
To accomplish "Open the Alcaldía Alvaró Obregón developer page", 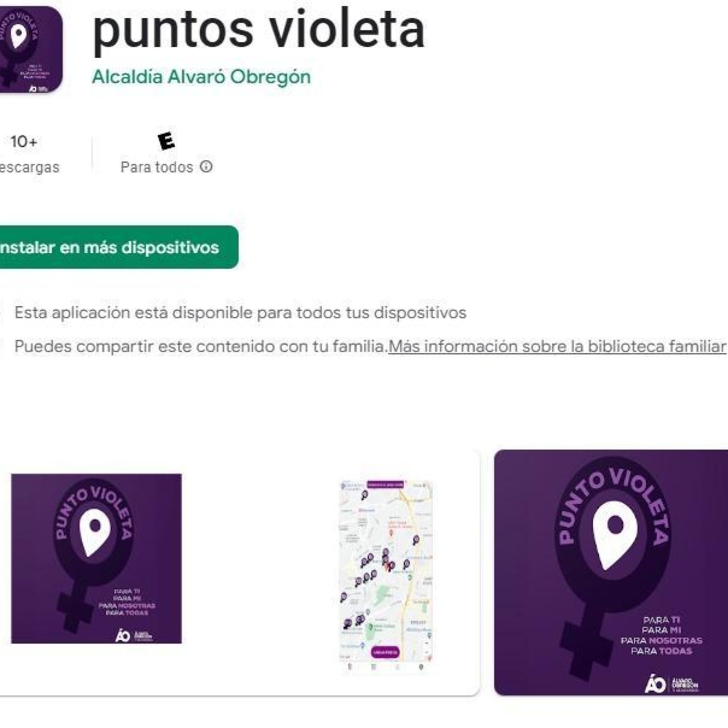I will (x=201, y=77).
